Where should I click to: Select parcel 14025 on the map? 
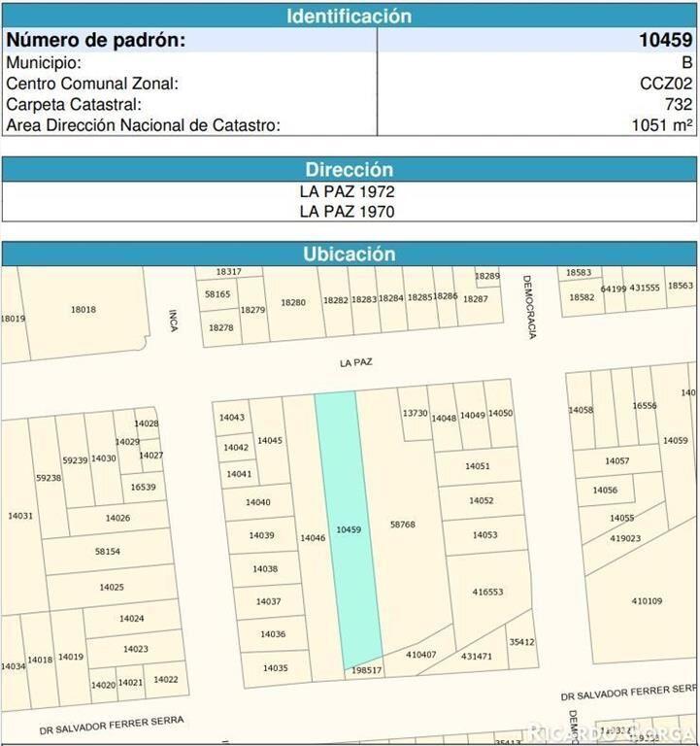click(112, 587)
